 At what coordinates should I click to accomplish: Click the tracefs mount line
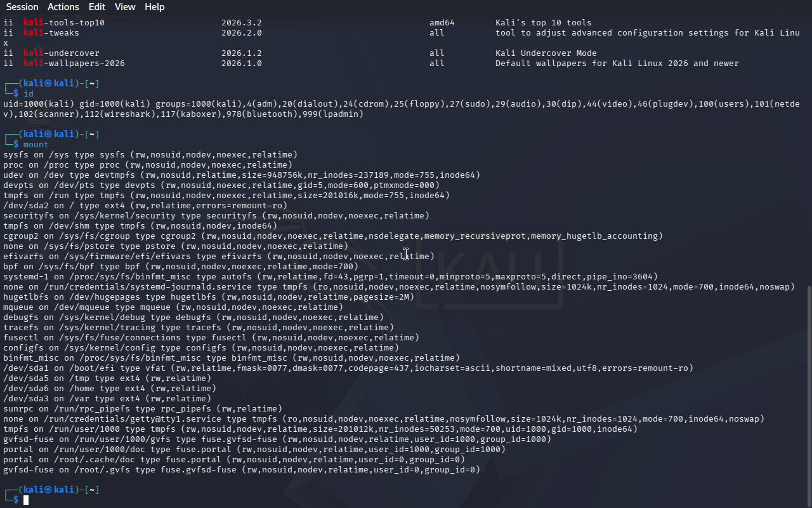pos(199,328)
